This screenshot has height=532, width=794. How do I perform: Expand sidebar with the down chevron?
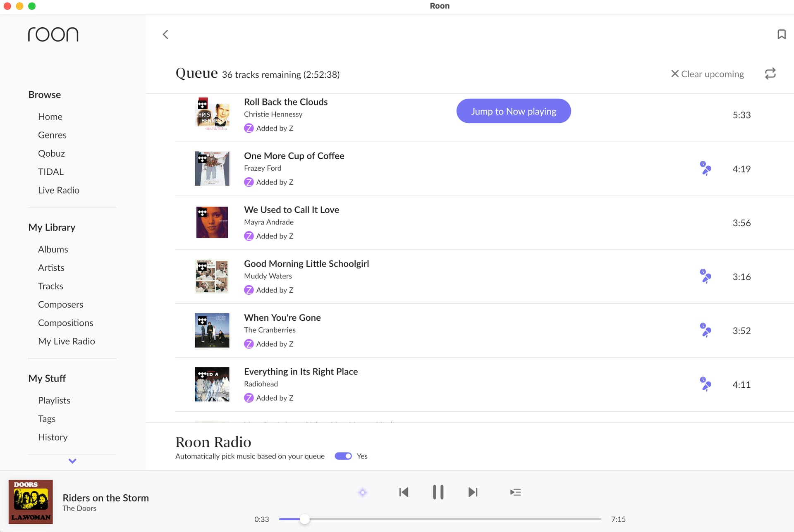(x=72, y=461)
